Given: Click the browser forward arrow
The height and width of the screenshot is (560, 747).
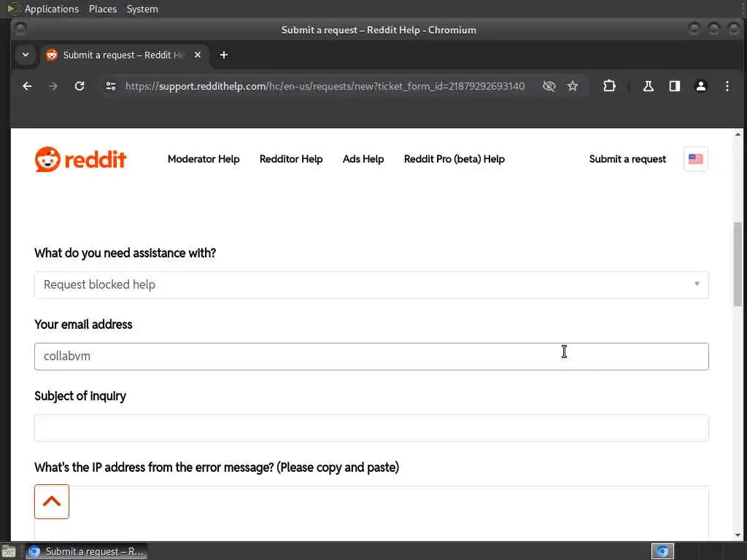Looking at the screenshot, I should [x=53, y=86].
